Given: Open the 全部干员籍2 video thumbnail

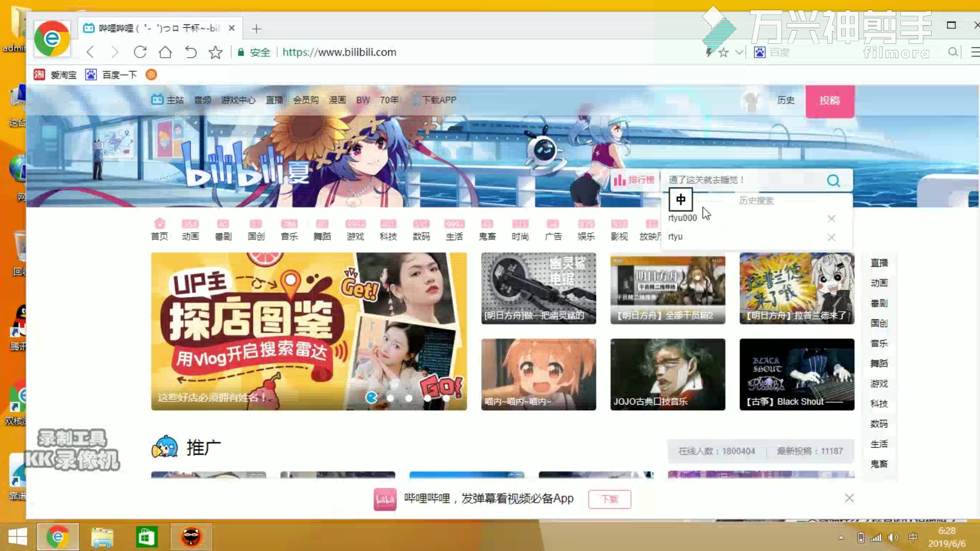Looking at the screenshot, I should pyautogui.click(x=668, y=288).
